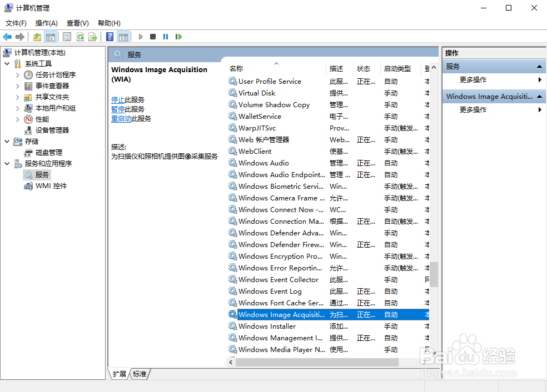Open the 查看(V) menu

pyautogui.click(x=78, y=23)
